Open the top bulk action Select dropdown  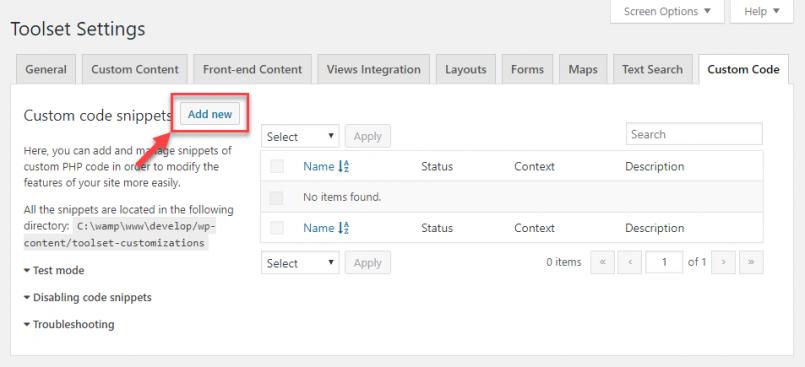(x=300, y=137)
